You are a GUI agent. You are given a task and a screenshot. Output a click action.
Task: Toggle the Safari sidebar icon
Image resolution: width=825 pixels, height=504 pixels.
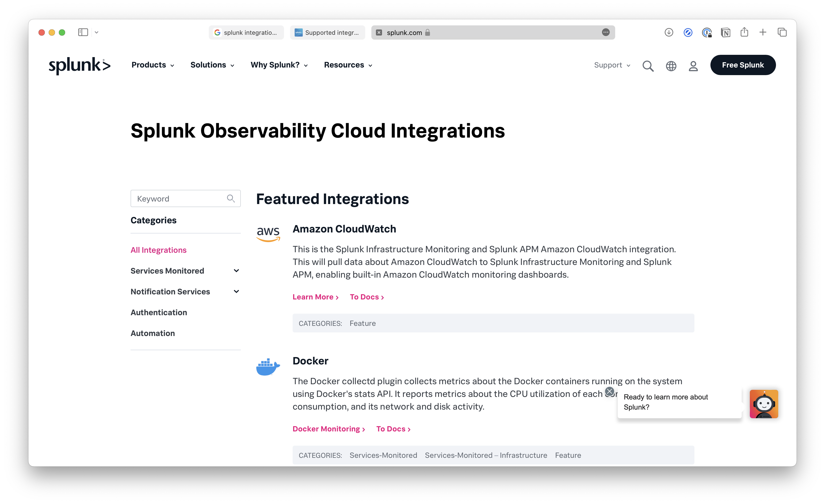coord(83,32)
